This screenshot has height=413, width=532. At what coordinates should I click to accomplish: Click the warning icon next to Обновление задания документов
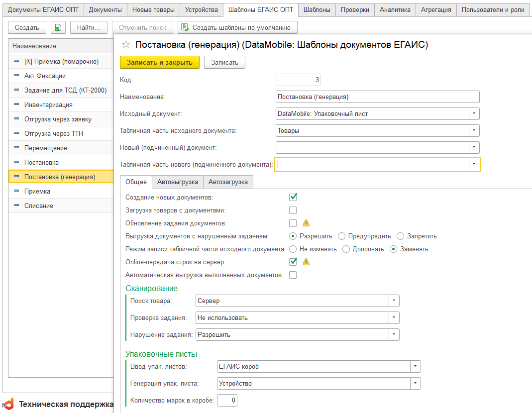tap(306, 223)
